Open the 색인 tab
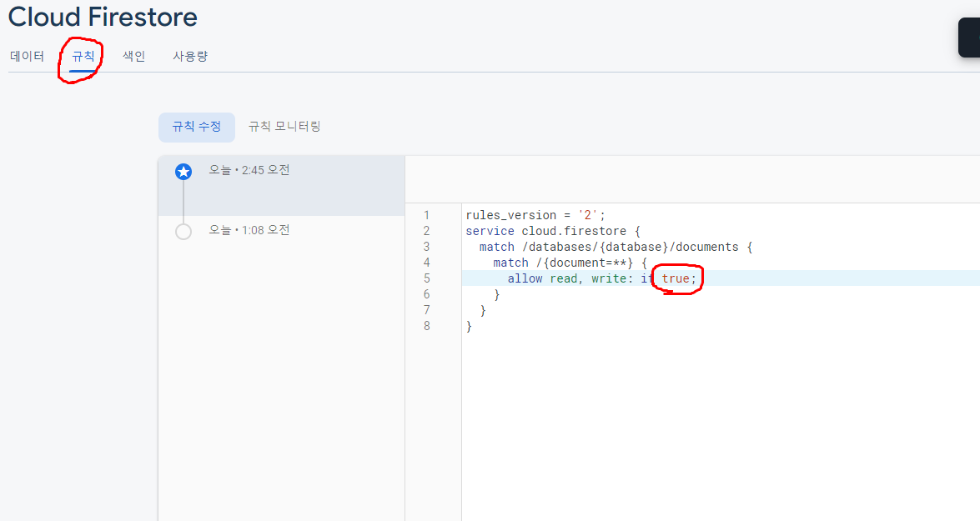Screen dimensions: 980x521 pyautogui.click(x=133, y=56)
